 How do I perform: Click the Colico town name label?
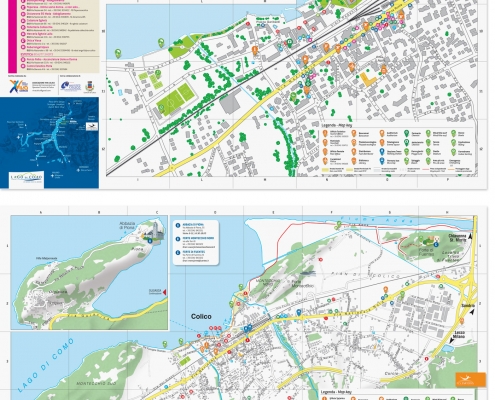pyautogui.click(x=201, y=316)
